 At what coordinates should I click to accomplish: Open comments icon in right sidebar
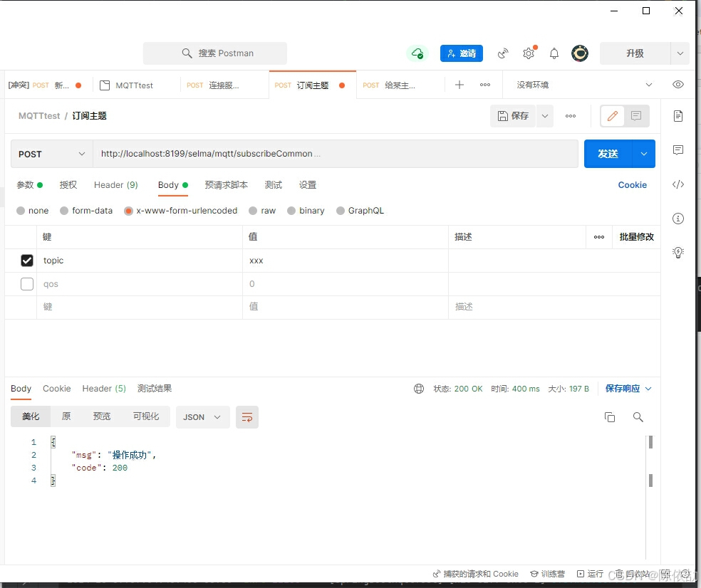tap(677, 149)
